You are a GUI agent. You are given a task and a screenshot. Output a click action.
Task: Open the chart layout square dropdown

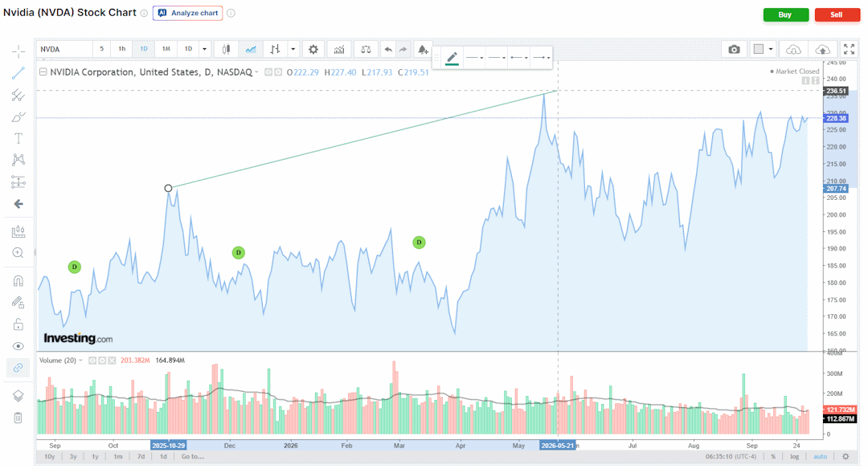(x=764, y=49)
